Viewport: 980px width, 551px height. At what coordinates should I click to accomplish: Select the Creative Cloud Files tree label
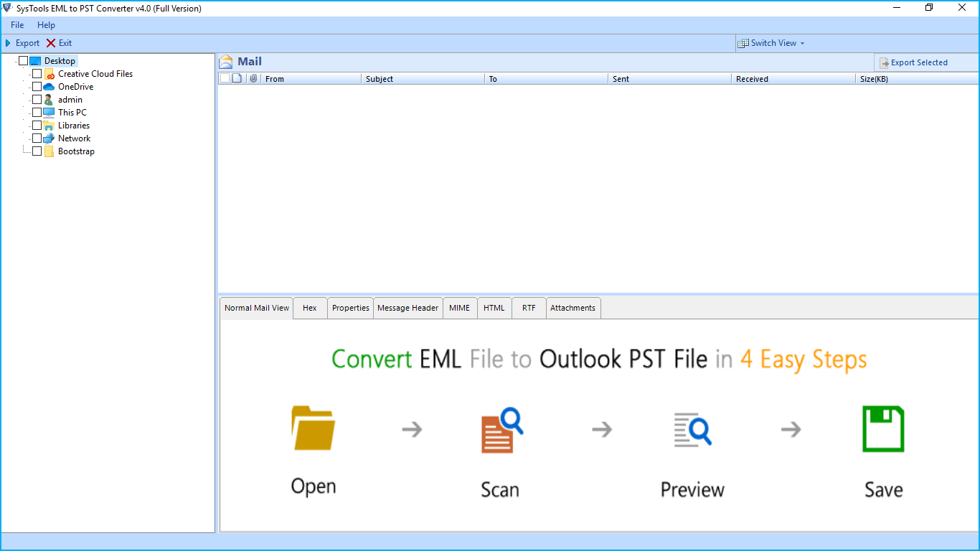95,74
